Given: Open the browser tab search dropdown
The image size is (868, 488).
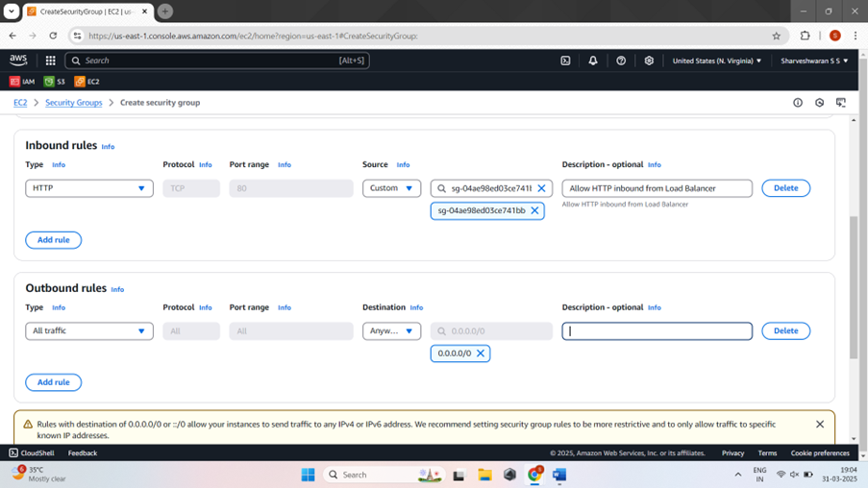Looking at the screenshot, I should point(12,12).
